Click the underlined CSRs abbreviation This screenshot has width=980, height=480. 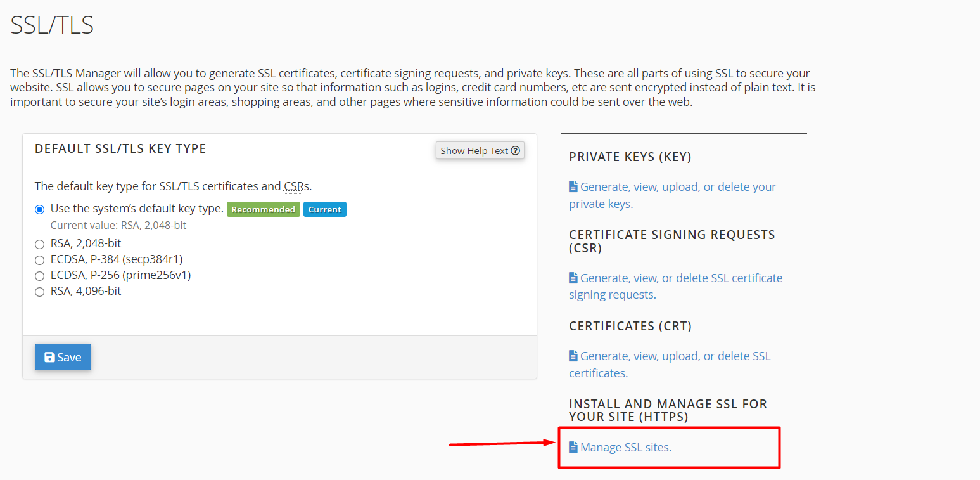coord(293,186)
